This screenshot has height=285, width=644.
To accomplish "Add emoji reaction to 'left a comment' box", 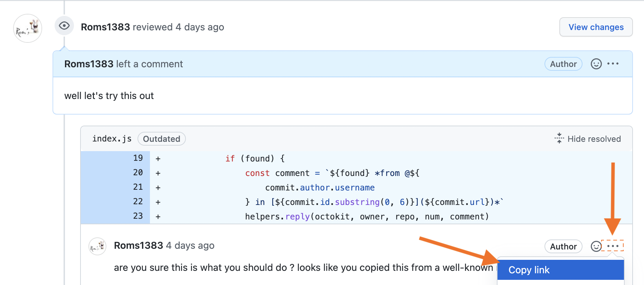I will [596, 64].
